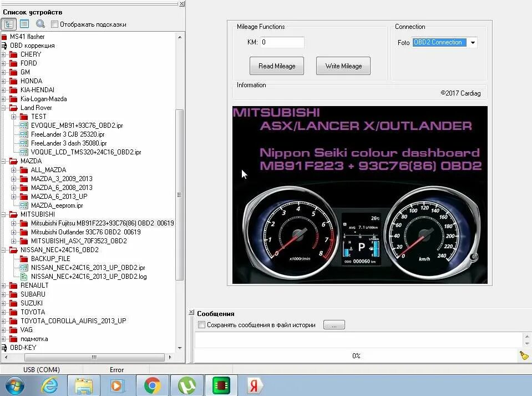
Task: Switch to the green chip programmer app
Action: point(221,386)
